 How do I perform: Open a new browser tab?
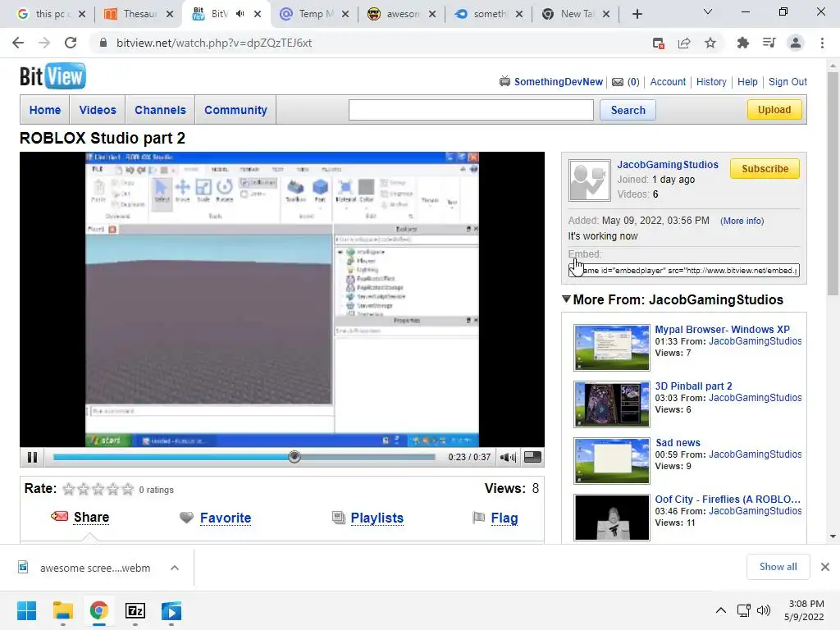click(637, 14)
